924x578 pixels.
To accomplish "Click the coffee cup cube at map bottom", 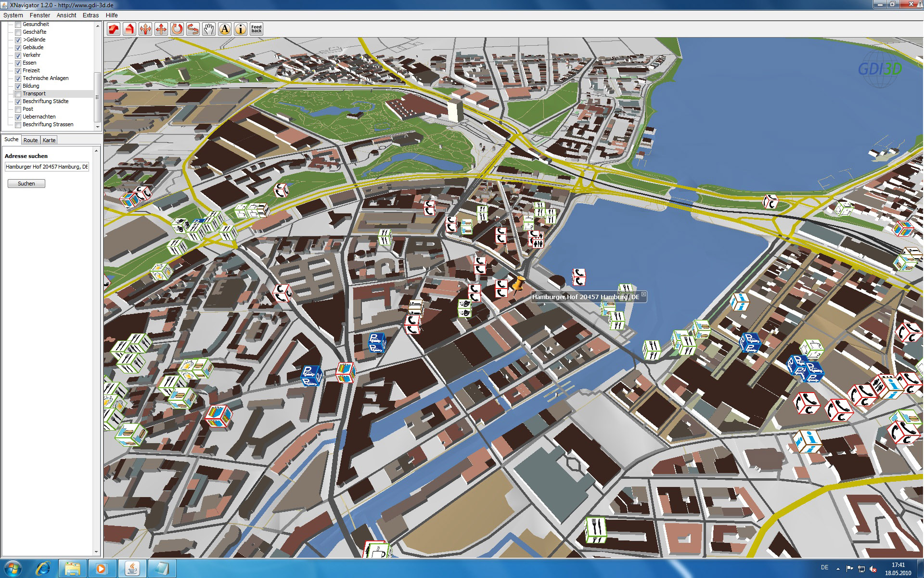I will pos(377,550).
